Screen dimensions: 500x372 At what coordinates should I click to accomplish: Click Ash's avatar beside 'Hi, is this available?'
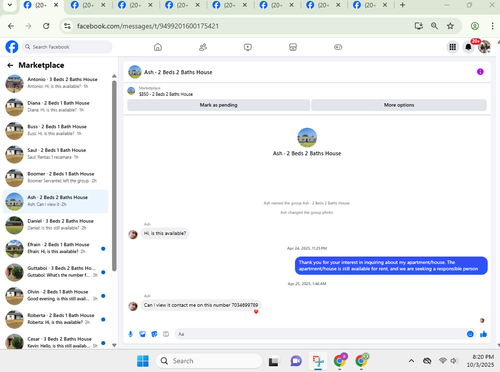pyautogui.click(x=133, y=234)
